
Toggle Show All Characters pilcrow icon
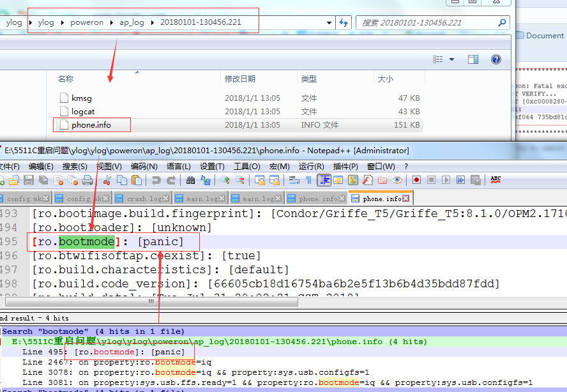[308, 180]
